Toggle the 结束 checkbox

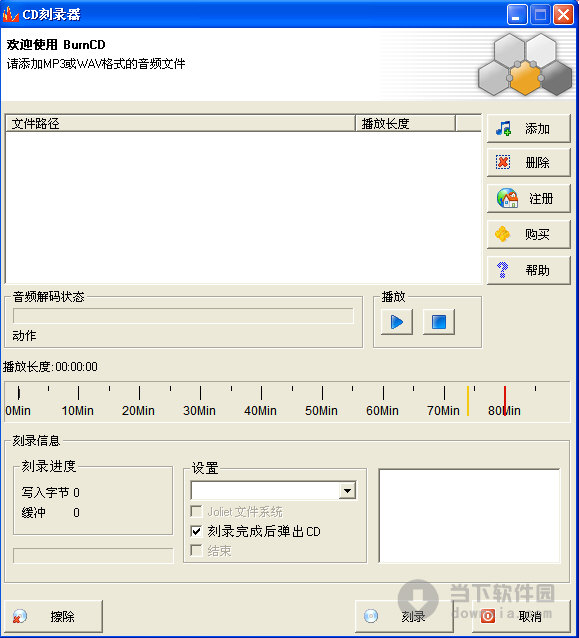[x=197, y=551]
